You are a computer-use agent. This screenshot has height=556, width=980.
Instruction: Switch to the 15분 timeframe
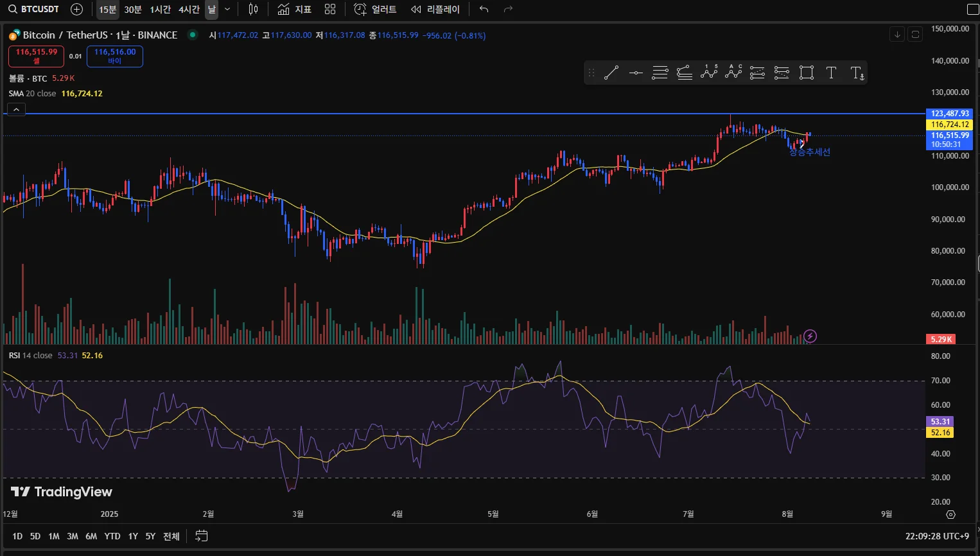pyautogui.click(x=107, y=10)
